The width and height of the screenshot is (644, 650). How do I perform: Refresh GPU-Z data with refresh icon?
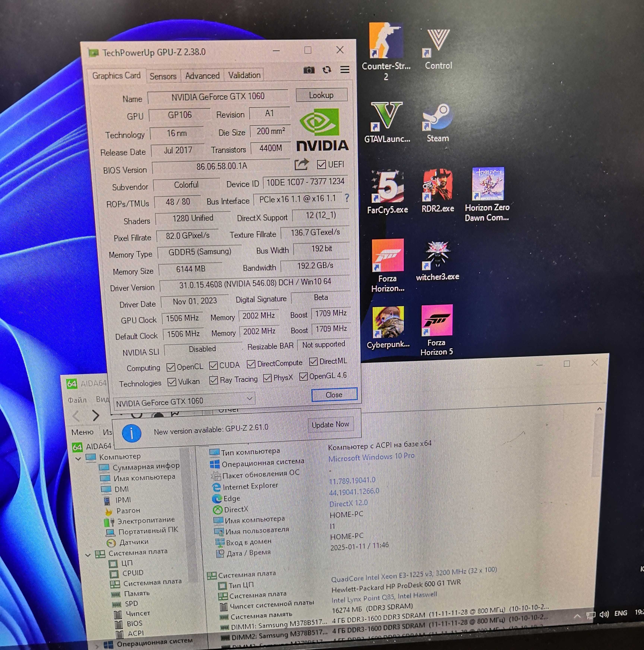326,70
